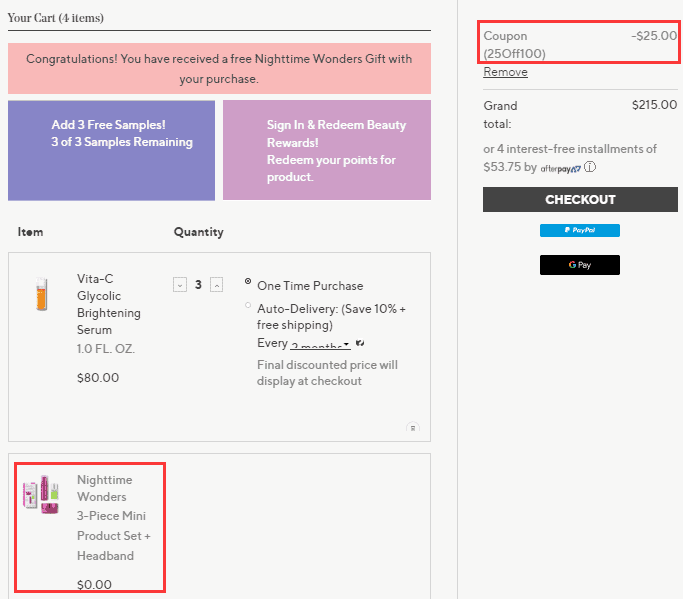683x599 pixels.
Task: Click the CHECKOUT button
Action: click(x=580, y=200)
